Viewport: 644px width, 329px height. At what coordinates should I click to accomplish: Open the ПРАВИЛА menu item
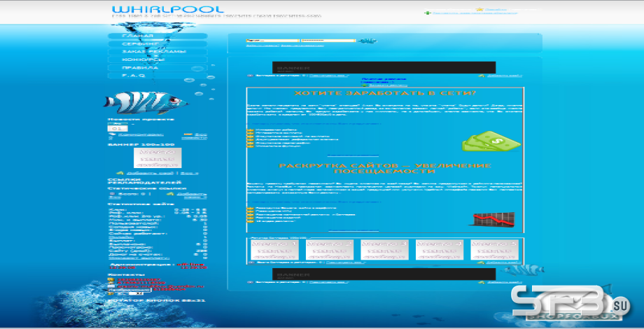click(157, 68)
